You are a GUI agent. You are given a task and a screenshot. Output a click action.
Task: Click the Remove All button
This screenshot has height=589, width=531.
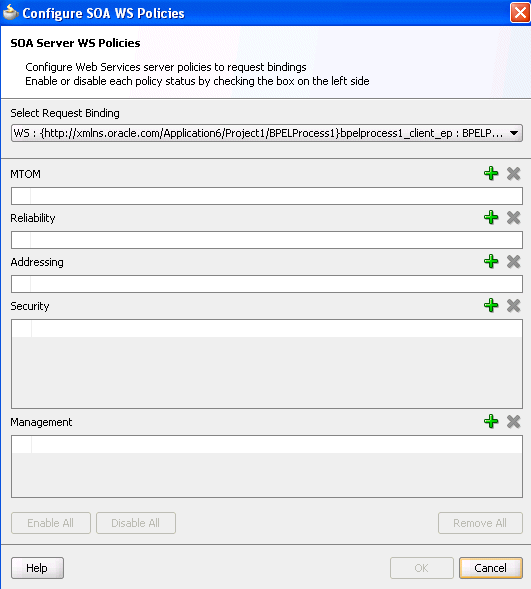(x=480, y=523)
